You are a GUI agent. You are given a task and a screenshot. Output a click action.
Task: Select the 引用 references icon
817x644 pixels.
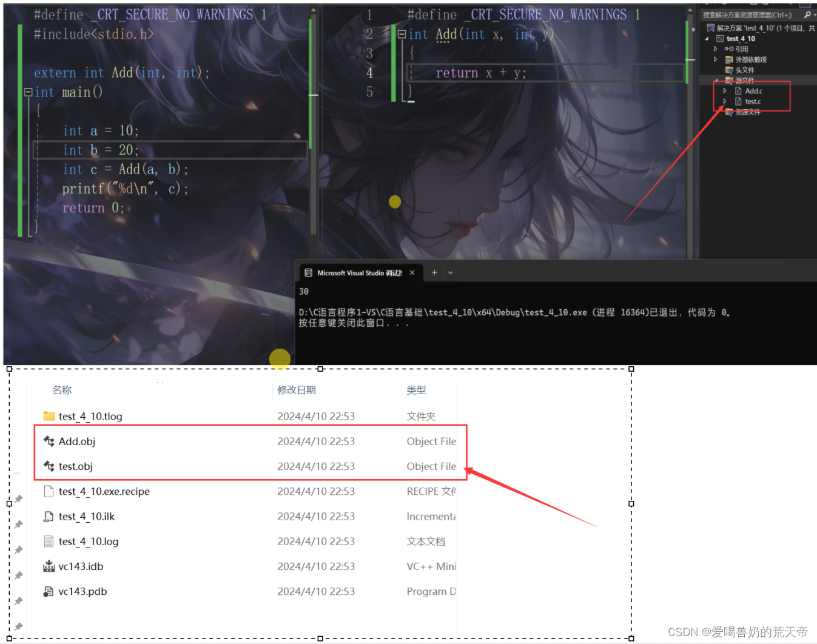pos(729,49)
